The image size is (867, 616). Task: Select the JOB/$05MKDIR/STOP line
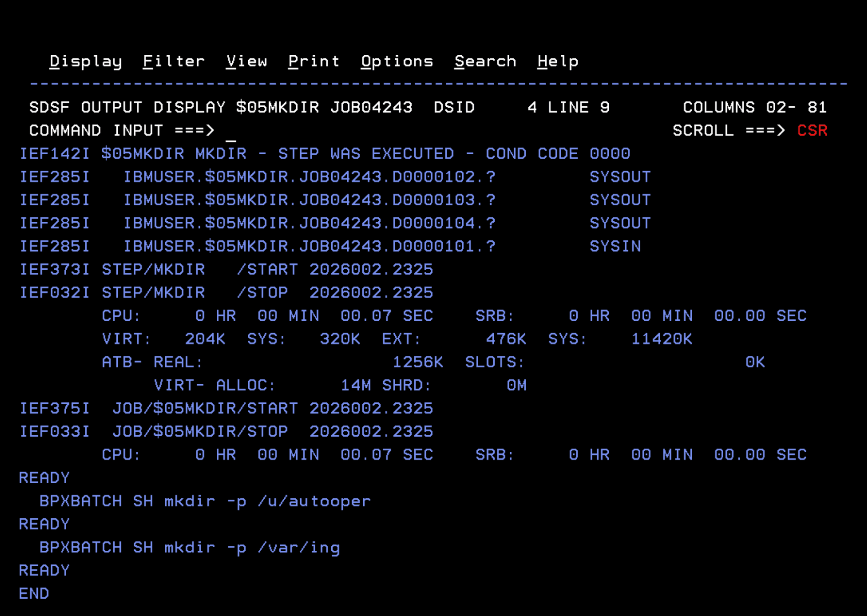point(228,431)
